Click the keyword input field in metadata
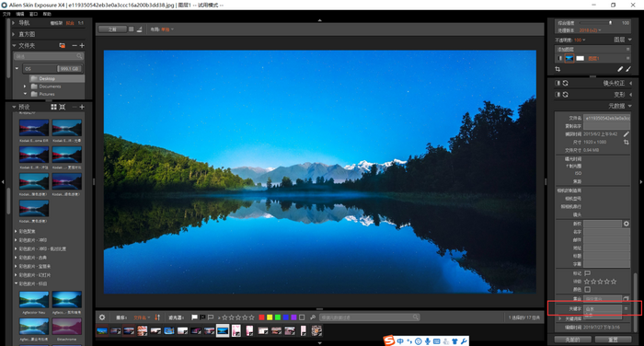644x346 pixels. (x=603, y=308)
